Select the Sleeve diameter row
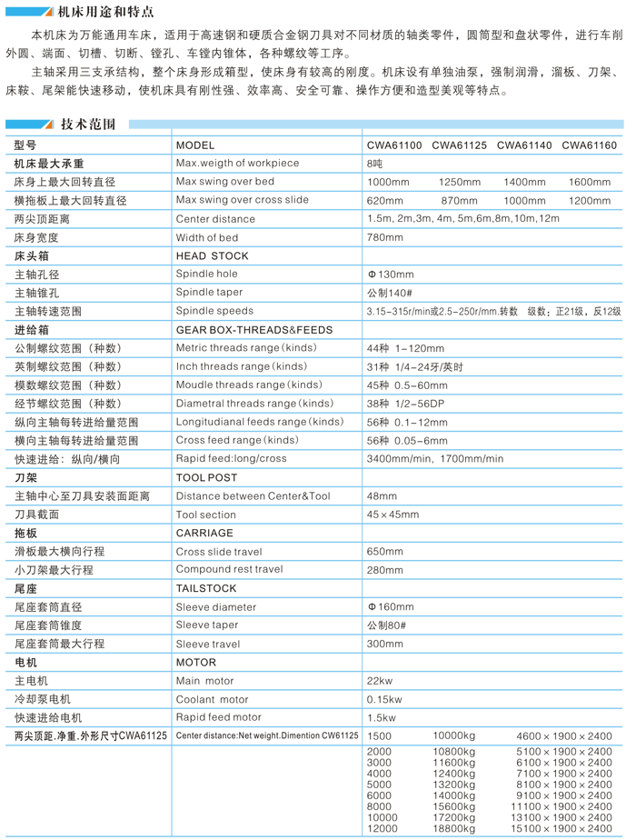 [218, 606]
